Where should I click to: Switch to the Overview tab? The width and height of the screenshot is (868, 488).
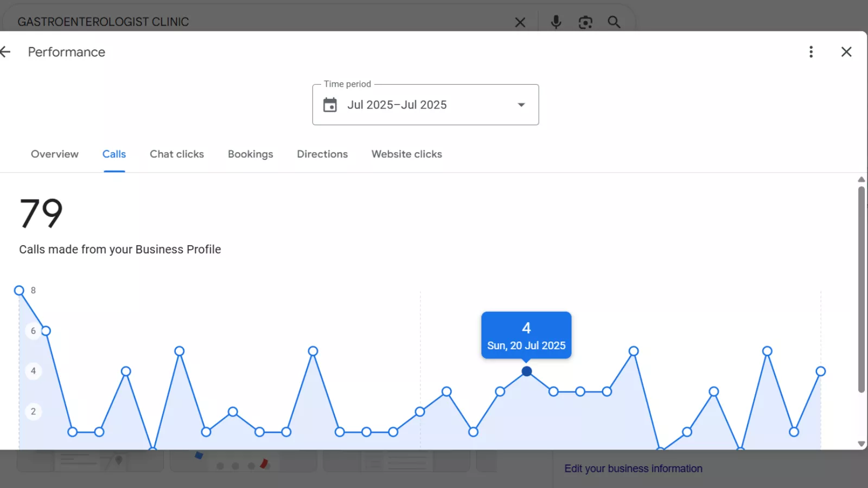tap(55, 154)
